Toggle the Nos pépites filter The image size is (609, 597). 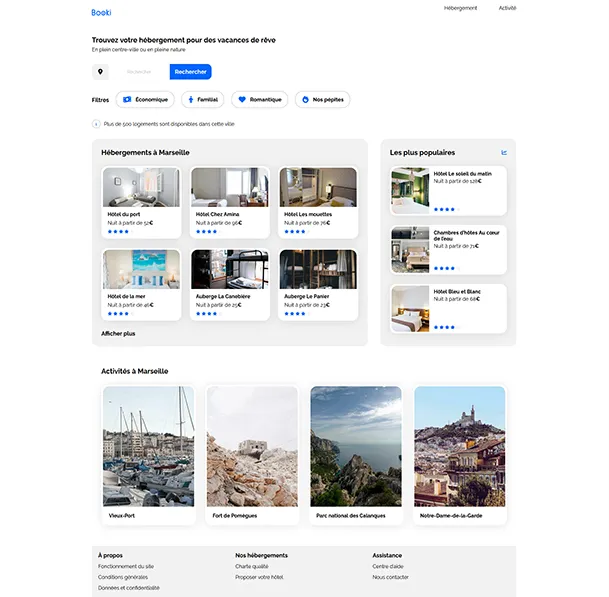pos(322,99)
